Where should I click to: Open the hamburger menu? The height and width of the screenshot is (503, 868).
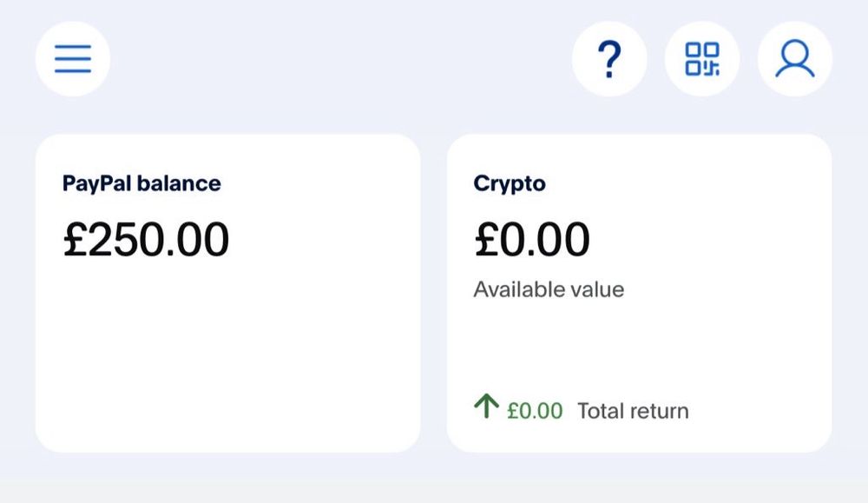coord(72,58)
